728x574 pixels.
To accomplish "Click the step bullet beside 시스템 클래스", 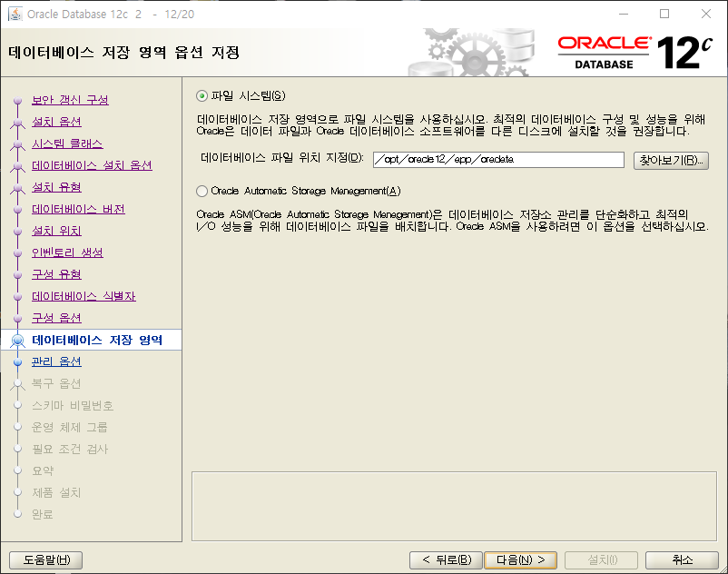I will pos(17,144).
